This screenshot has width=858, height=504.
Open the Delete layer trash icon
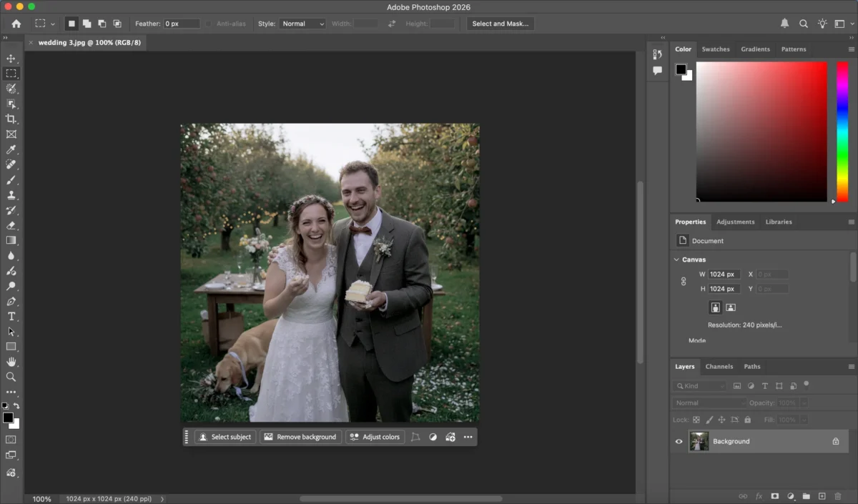(x=838, y=496)
